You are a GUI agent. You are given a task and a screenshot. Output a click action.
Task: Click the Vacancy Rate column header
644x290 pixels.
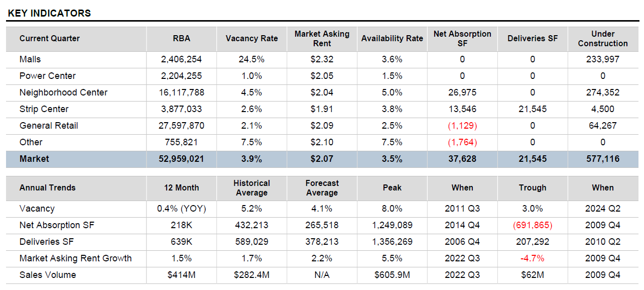coord(251,39)
